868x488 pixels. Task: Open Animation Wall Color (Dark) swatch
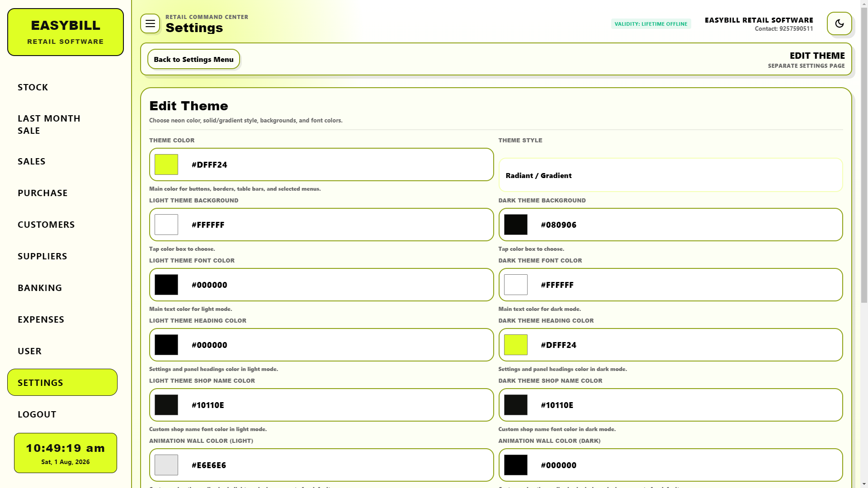pyautogui.click(x=516, y=465)
